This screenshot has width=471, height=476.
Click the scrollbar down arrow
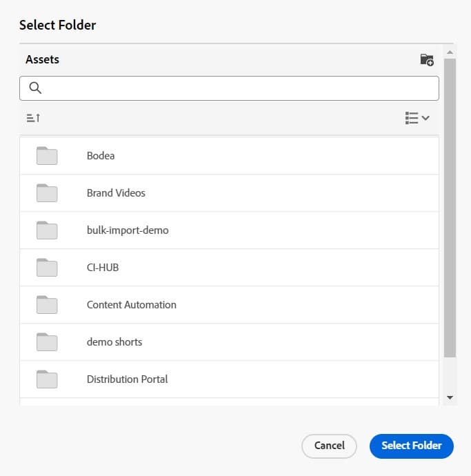click(450, 397)
